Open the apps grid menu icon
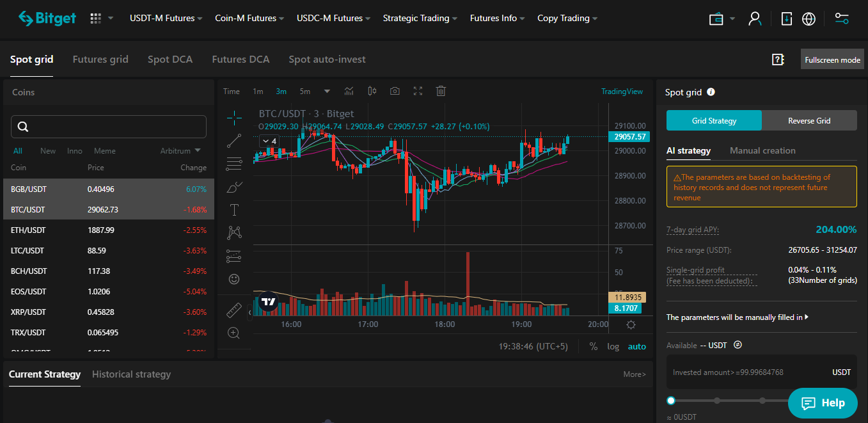This screenshot has height=423, width=868. point(96,19)
